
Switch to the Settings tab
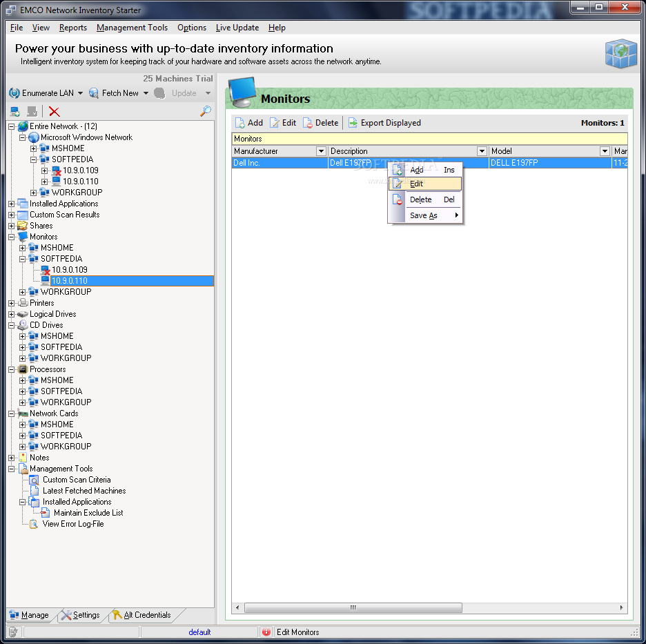[81, 615]
